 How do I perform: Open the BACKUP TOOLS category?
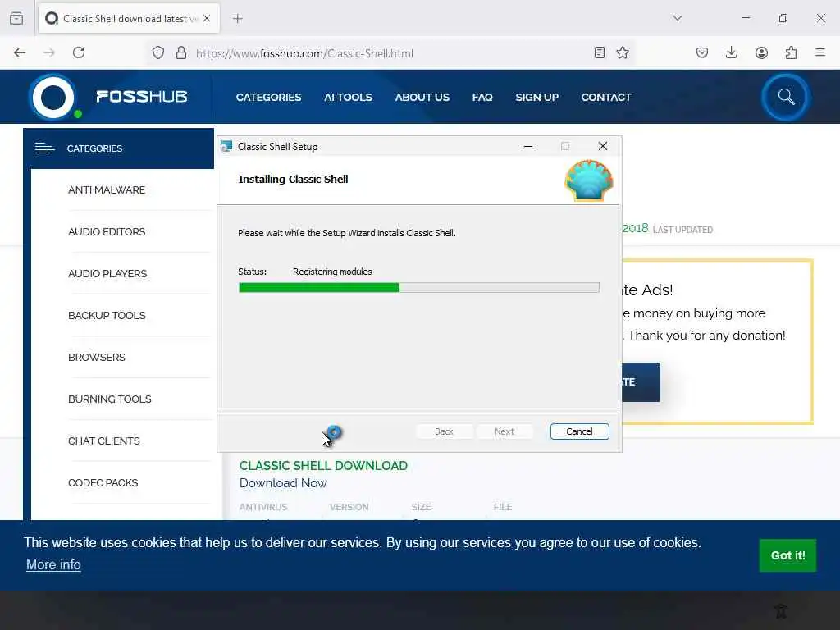click(107, 316)
